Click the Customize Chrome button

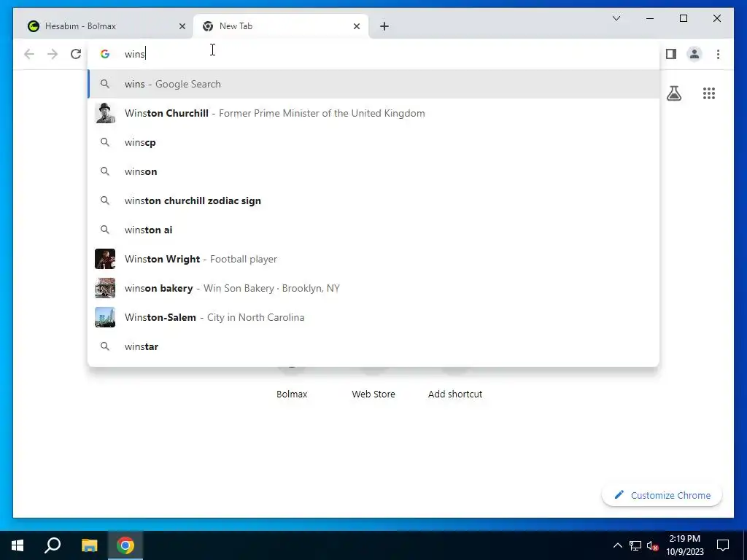pos(662,495)
